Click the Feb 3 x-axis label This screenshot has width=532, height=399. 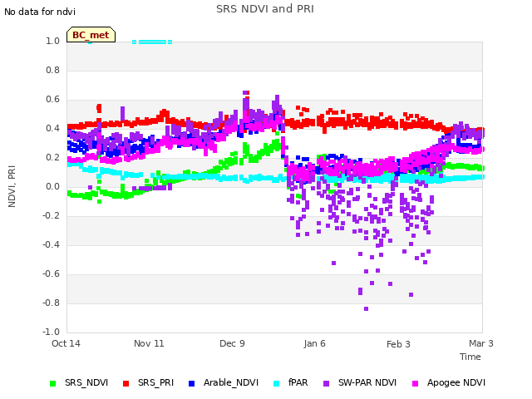(x=398, y=344)
